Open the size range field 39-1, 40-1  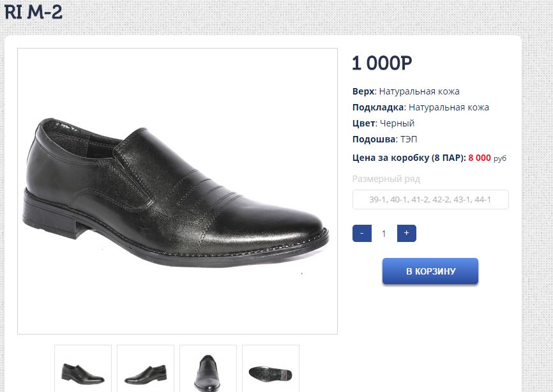430,200
